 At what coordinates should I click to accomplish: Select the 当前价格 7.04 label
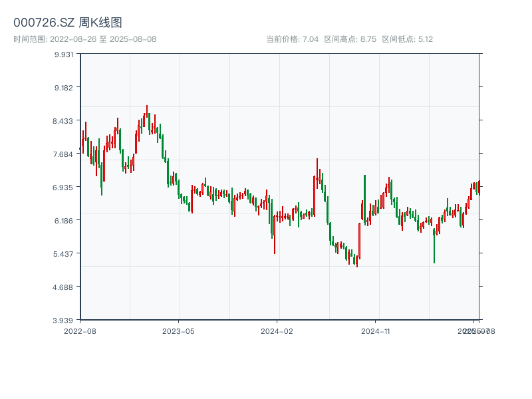point(293,39)
